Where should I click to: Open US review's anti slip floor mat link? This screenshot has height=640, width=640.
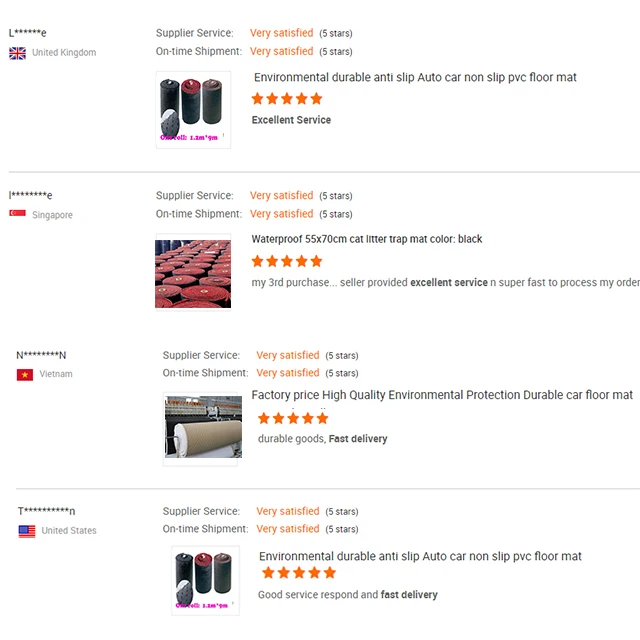point(420,556)
